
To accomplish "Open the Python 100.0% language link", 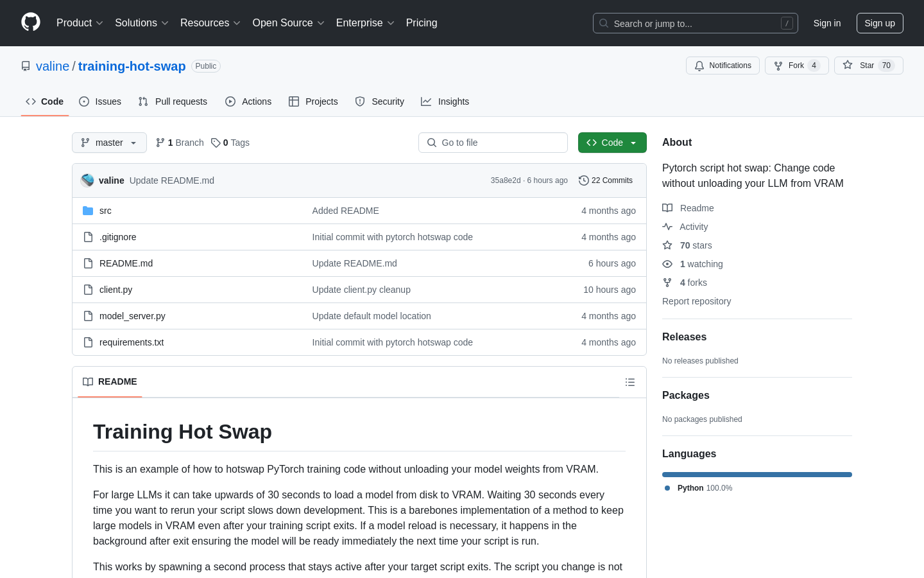I will tap(698, 488).
